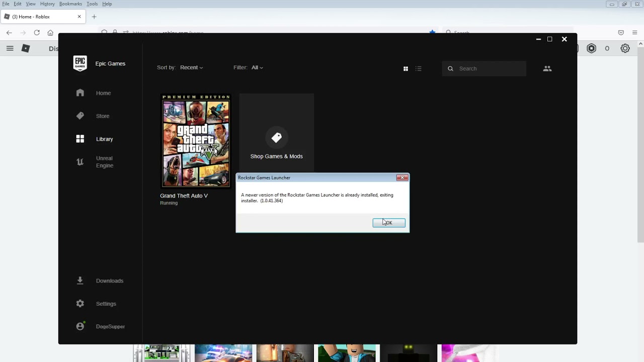Open the Unreal Engine sidebar icon
This screenshot has width=644, height=362.
click(x=80, y=162)
